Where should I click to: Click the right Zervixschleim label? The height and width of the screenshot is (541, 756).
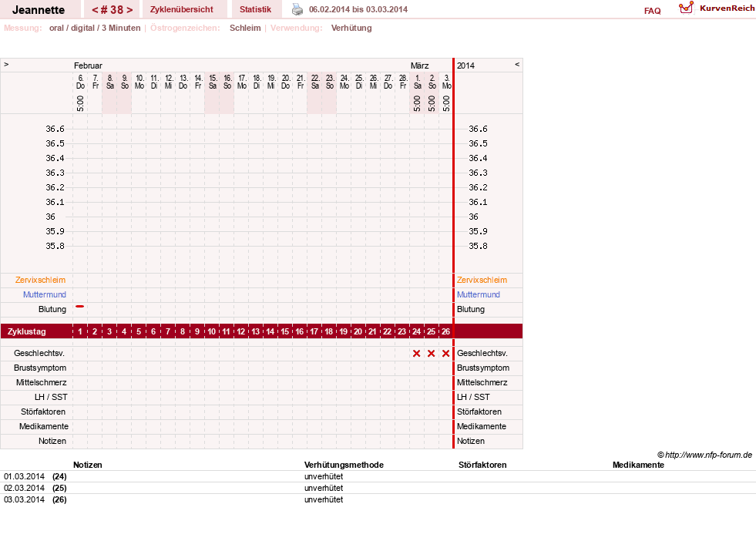tap(482, 281)
